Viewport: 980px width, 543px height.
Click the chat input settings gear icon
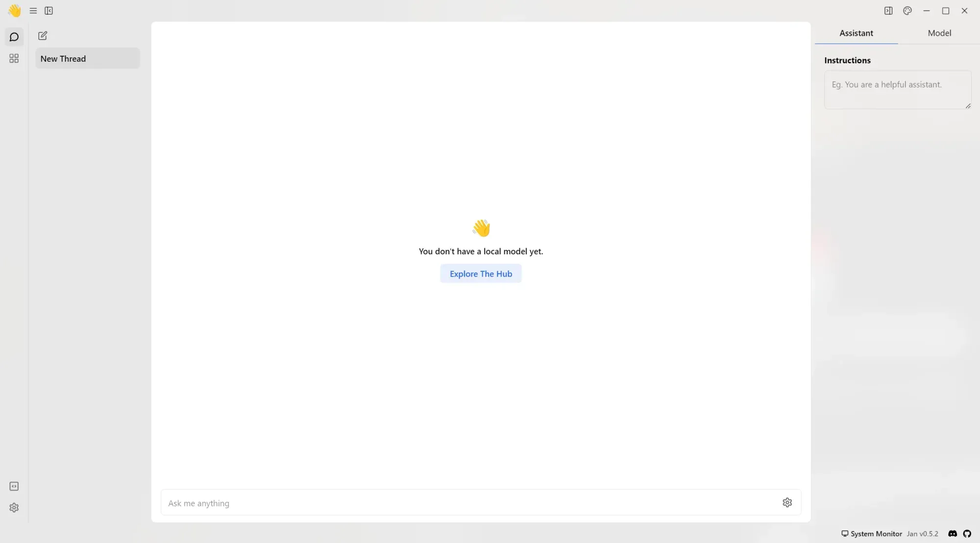(x=787, y=502)
